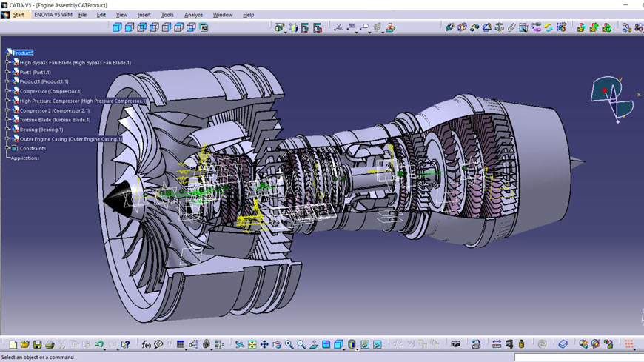
Task: Open the Analyze menu
Action: point(193,15)
